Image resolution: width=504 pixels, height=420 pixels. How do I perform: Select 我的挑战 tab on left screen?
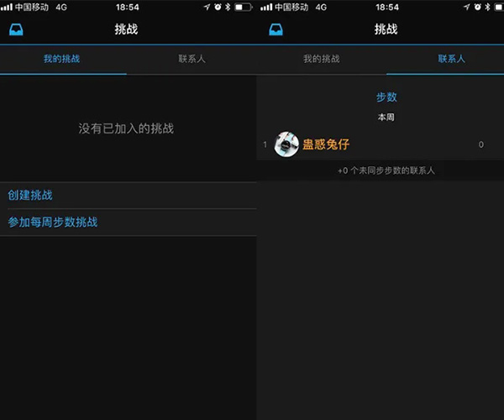pos(61,59)
